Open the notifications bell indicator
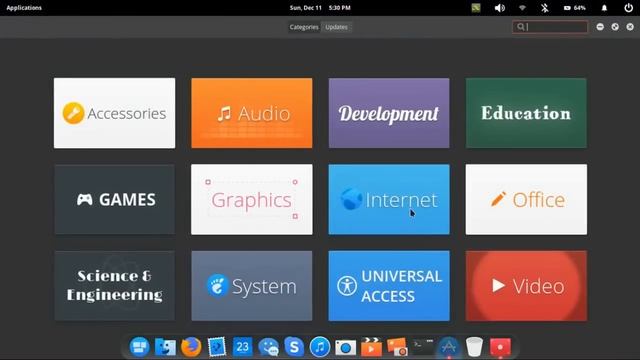 [604, 8]
